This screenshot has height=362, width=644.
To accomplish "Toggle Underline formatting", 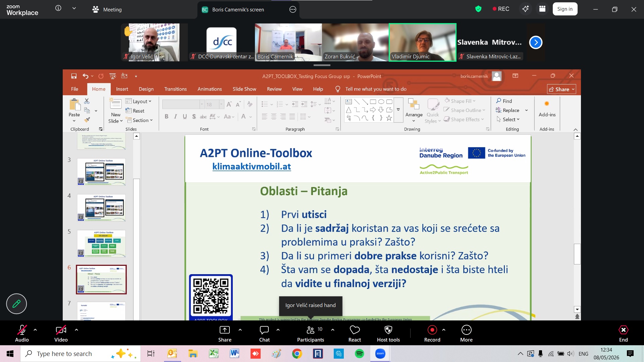I will pos(185,117).
